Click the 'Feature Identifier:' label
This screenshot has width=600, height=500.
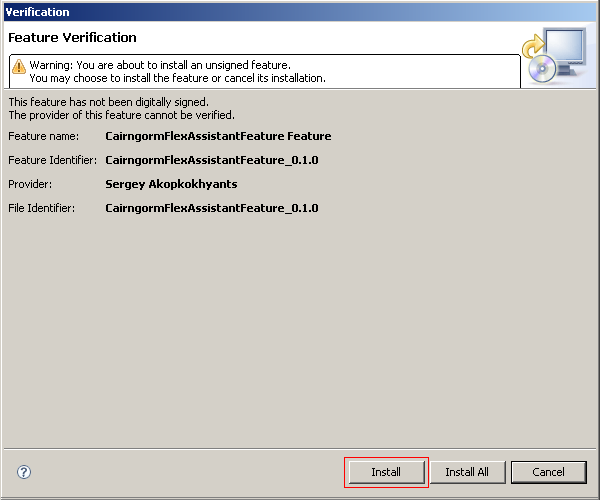coord(52,160)
